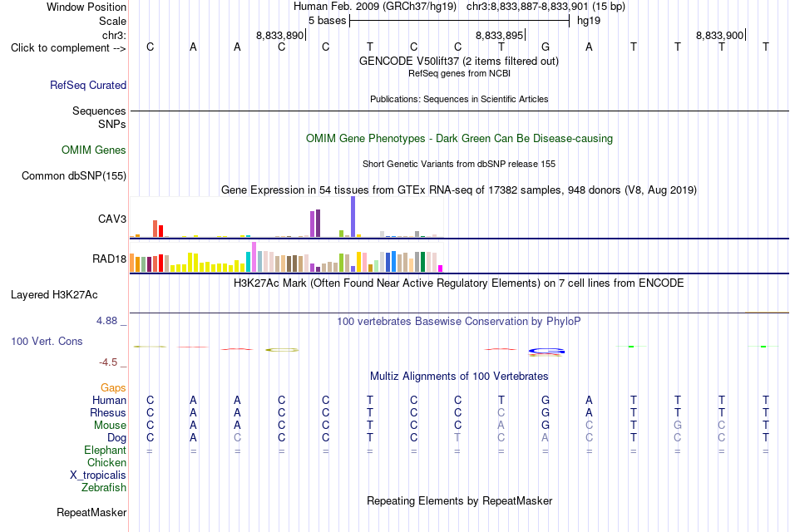The width and height of the screenshot is (790, 532).
Task: Click the tallest blue bar in the CAV3 chart
Action: 353,217
